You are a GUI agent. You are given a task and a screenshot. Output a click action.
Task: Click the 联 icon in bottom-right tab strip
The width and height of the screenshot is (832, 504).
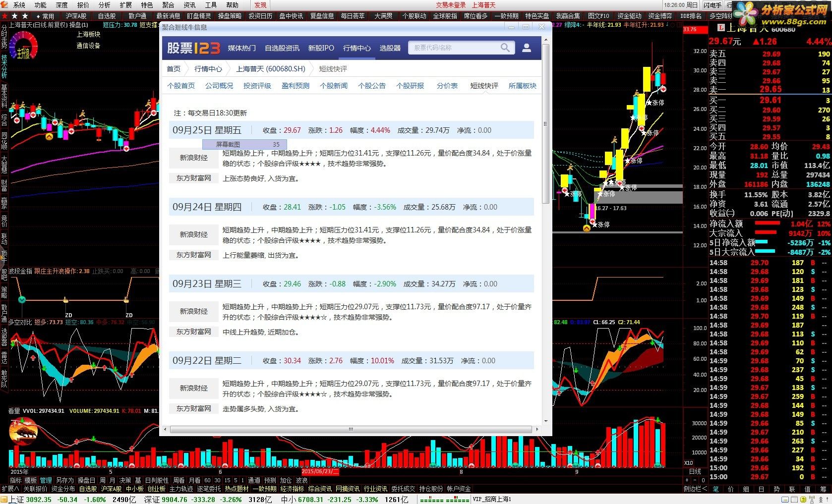[792, 489]
